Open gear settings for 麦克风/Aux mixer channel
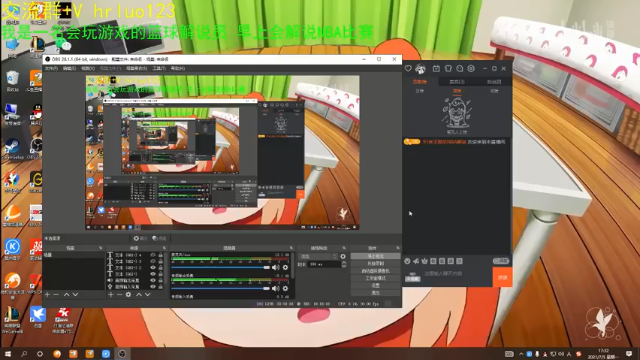Screen dimensions: 640x360 [285, 267]
